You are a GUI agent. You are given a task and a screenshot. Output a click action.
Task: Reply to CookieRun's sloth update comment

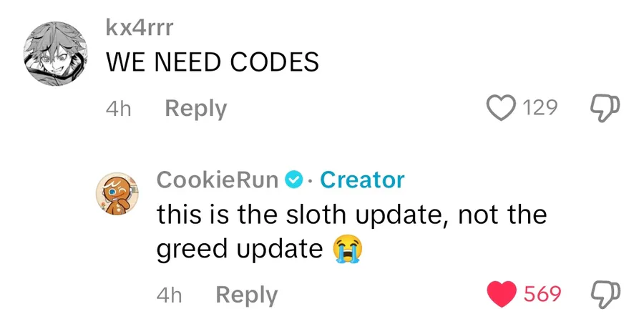247,295
